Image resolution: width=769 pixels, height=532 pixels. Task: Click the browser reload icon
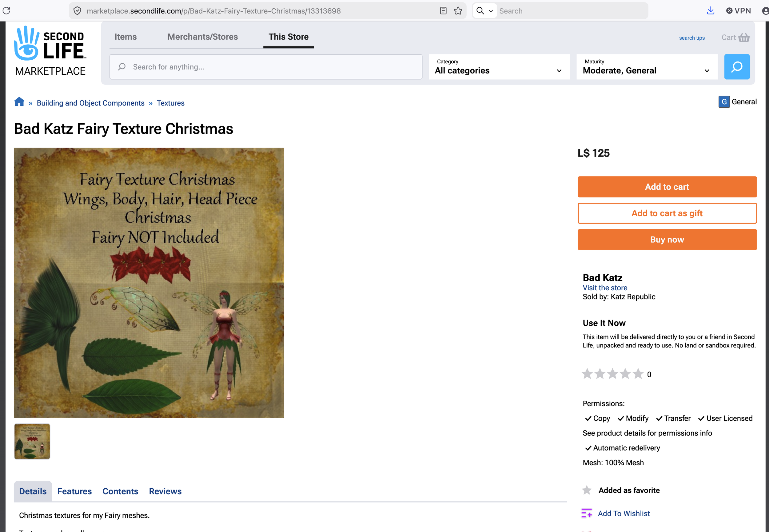tap(7, 11)
